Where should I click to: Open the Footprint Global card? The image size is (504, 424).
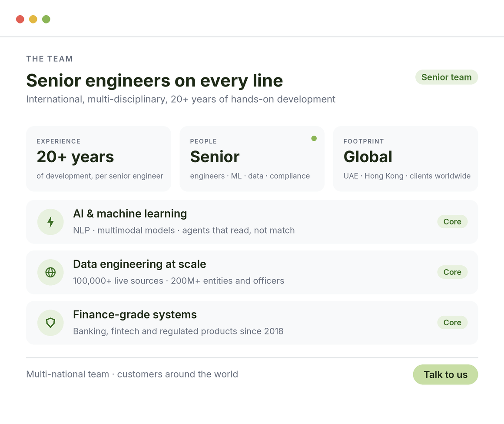(405, 159)
